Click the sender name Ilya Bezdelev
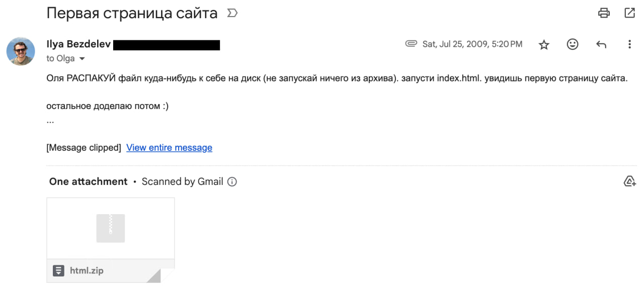 coord(78,44)
